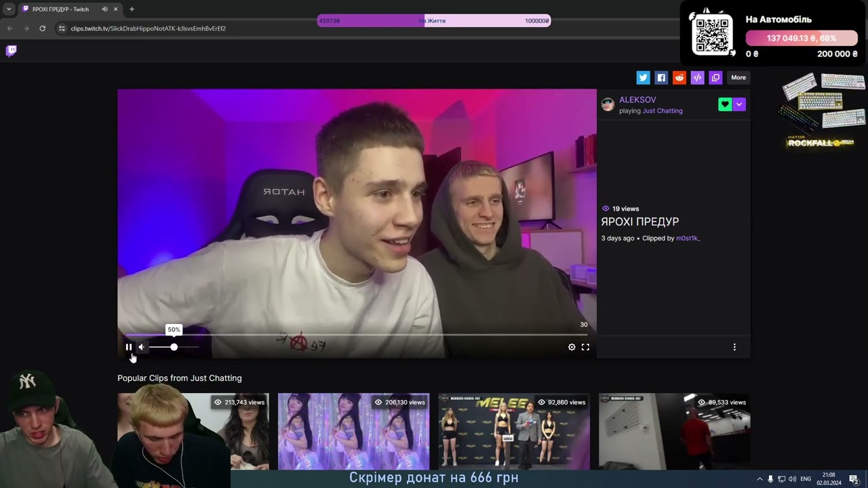Image resolution: width=868 pixels, height=488 pixels.
Task: View site information icon in address bar
Action: 62,28
